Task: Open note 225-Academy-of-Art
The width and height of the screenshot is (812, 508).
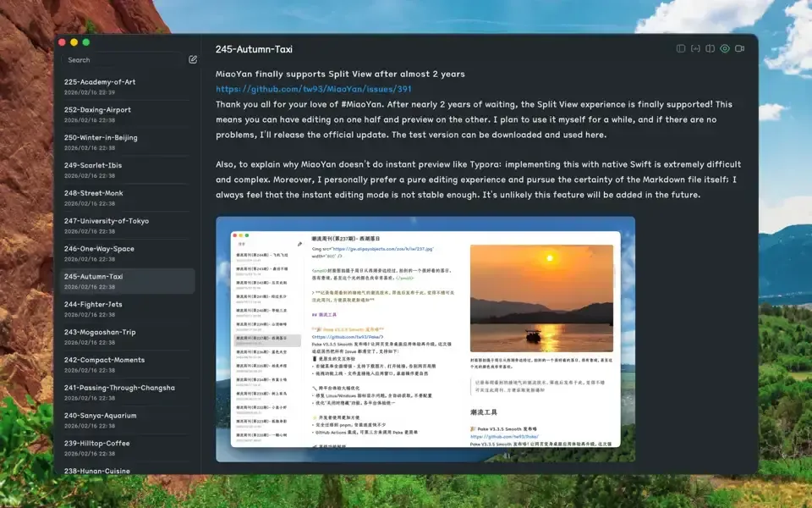Action: point(128,86)
